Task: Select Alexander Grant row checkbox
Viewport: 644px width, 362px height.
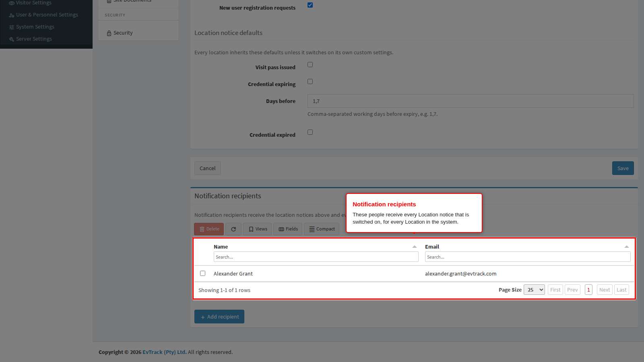Action: tap(203, 274)
